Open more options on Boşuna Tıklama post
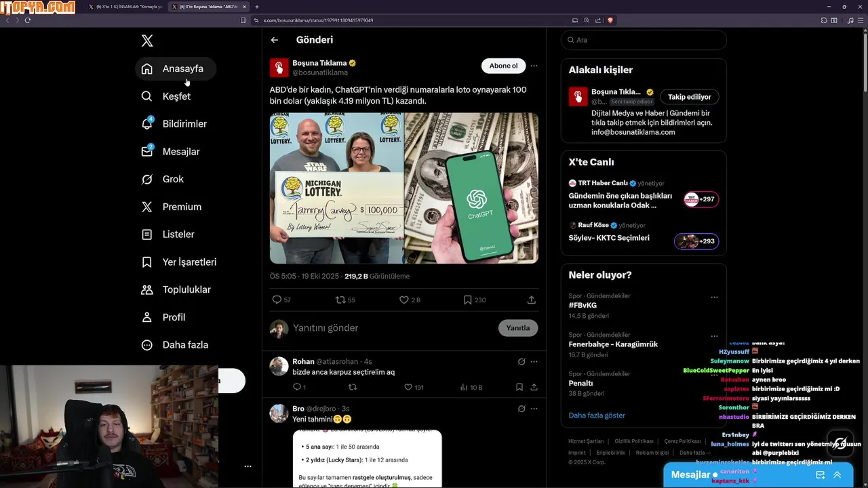The width and height of the screenshot is (868, 488). tap(534, 66)
